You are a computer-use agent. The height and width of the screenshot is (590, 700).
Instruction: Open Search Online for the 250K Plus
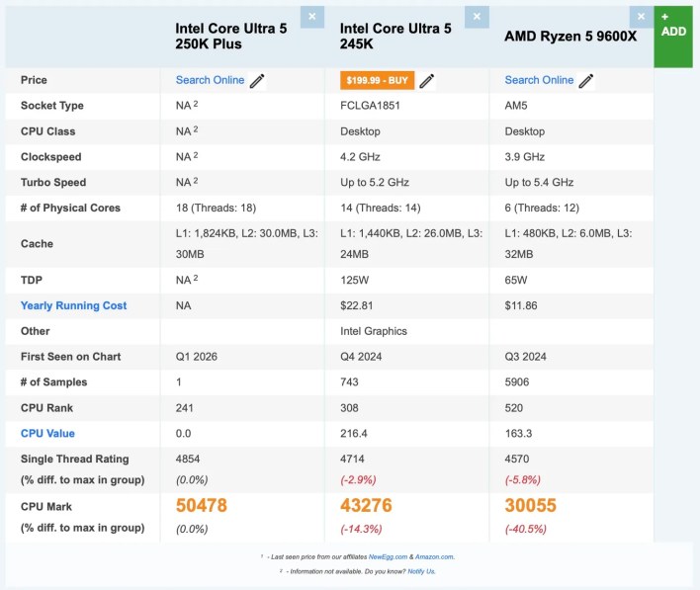pos(210,80)
